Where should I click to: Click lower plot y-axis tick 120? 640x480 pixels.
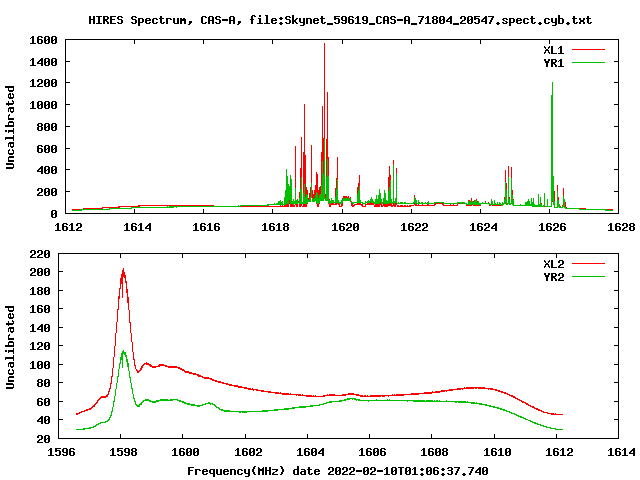point(40,347)
